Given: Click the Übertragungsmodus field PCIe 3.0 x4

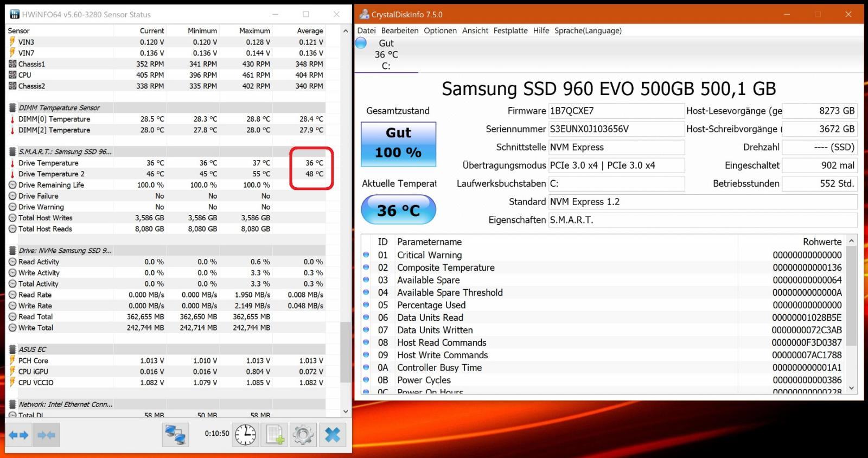Looking at the screenshot, I should coord(616,166).
